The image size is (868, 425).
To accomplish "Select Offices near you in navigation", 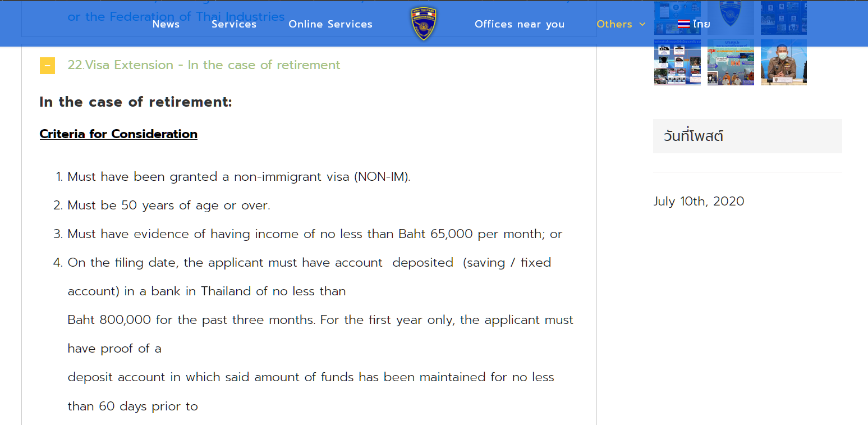I will (520, 24).
